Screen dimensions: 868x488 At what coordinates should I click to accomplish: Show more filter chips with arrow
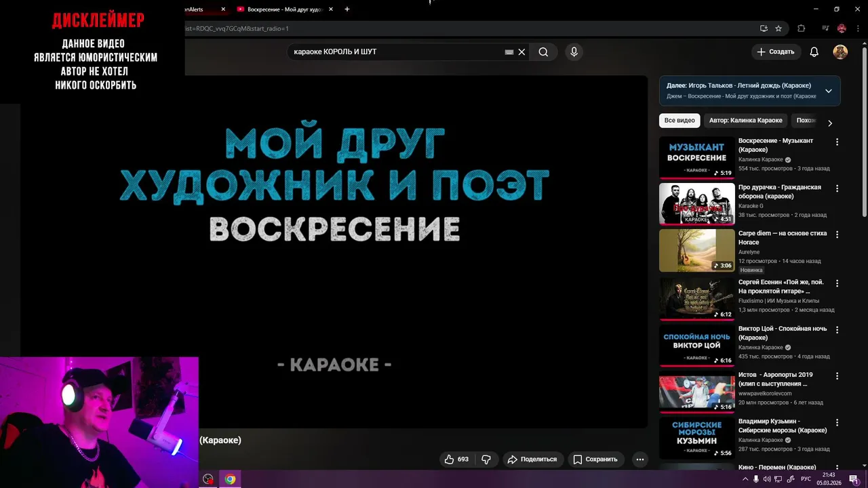(829, 123)
